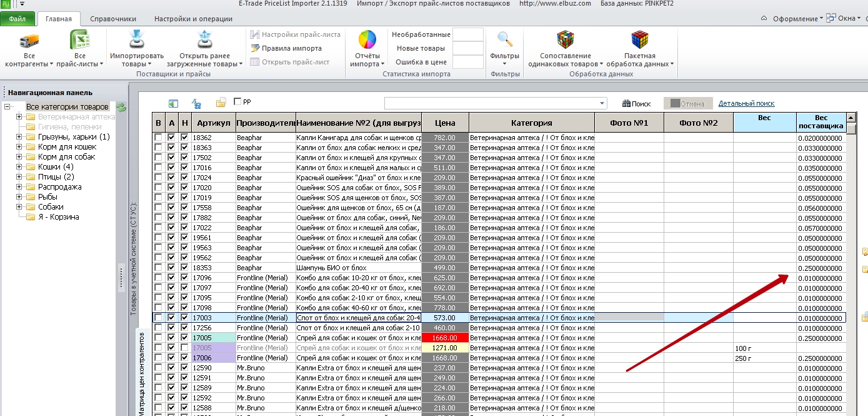Expand Птицы tree node
The image size is (868, 416).
[19, 177]
